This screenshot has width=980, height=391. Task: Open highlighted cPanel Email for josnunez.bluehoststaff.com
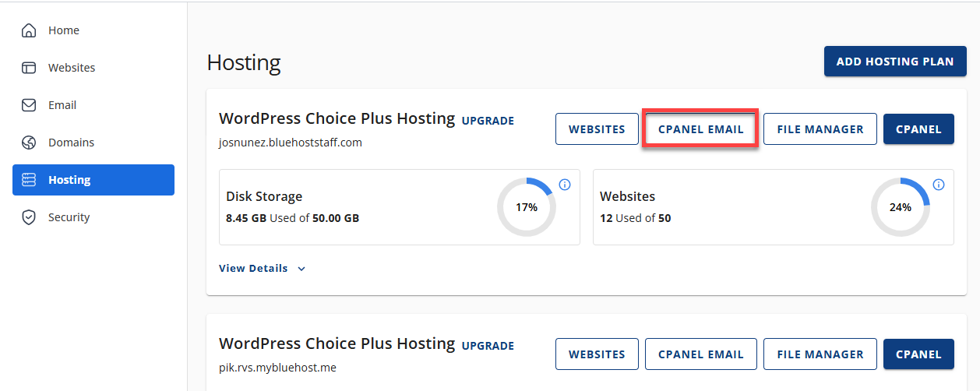pos(700,129)
